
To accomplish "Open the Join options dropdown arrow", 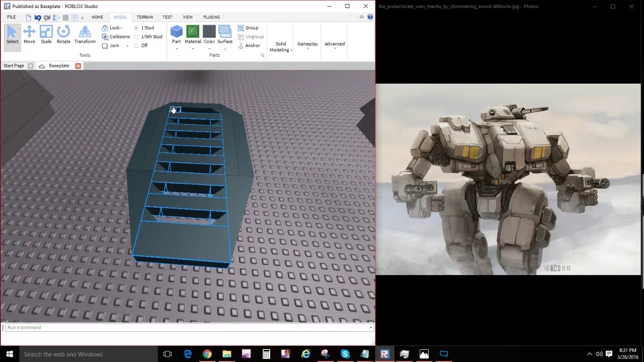I will 127,46.
